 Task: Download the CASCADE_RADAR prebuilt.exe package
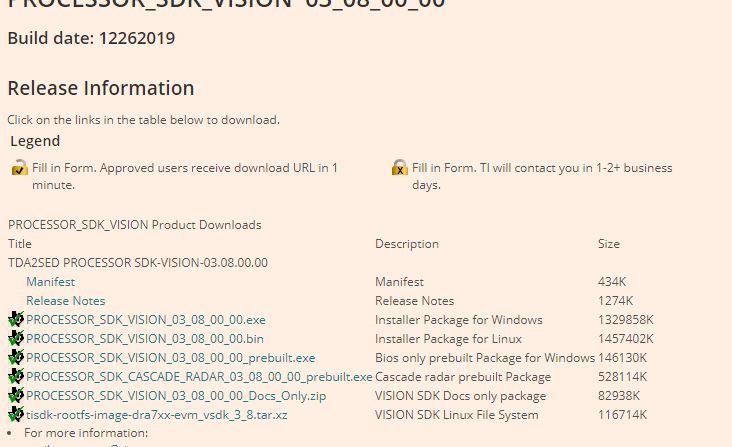point(199,377)
